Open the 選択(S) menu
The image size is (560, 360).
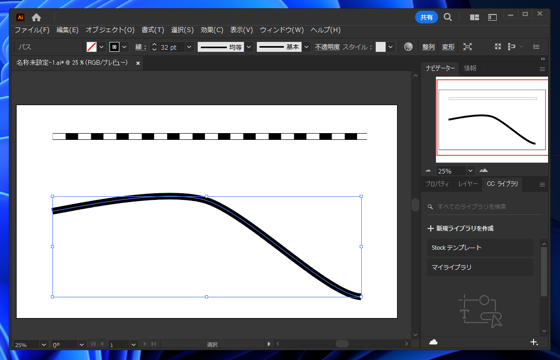tap(182, 30)
